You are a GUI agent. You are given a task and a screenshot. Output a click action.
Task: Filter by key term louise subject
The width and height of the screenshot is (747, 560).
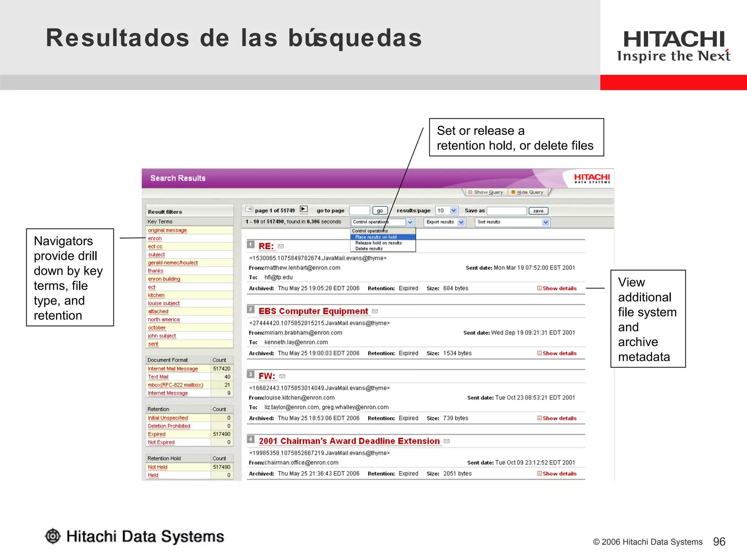[x=164, y=303]
